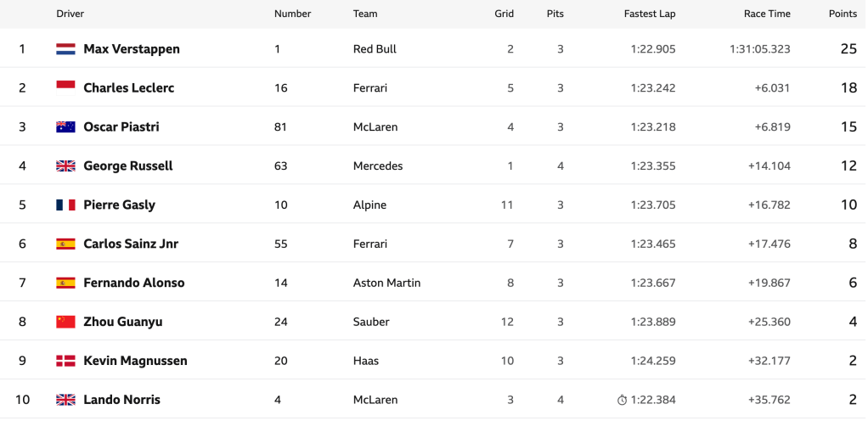The width and height of the screenshot is (868, 421).
Task: Click the Grid column header
Action: point(504,14)
